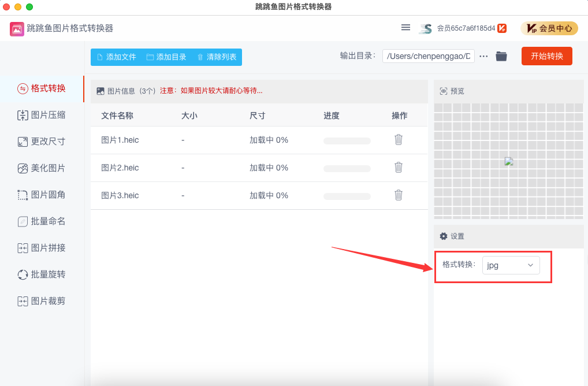Click the 添加文件 button
588x386 pixels.
[116, 57]
